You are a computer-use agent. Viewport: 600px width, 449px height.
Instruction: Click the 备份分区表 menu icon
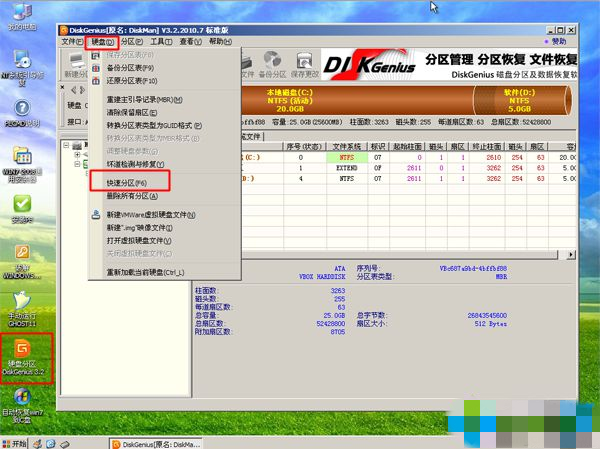(96, 68)
